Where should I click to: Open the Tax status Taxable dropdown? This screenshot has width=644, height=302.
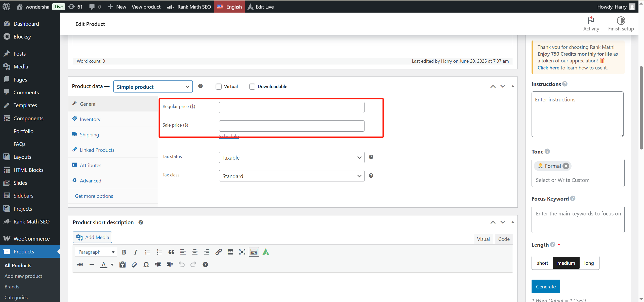click(291, 158)
